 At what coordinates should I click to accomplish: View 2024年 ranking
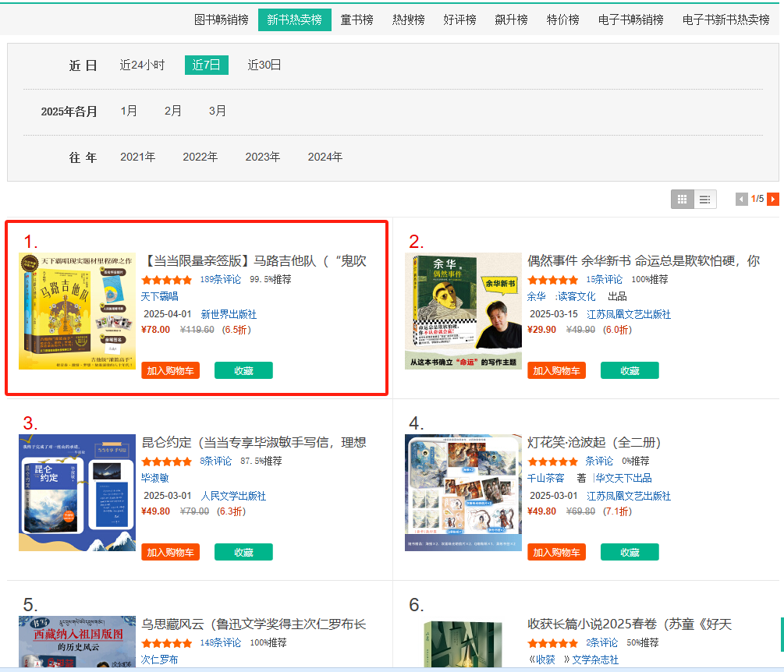point(325,157)
